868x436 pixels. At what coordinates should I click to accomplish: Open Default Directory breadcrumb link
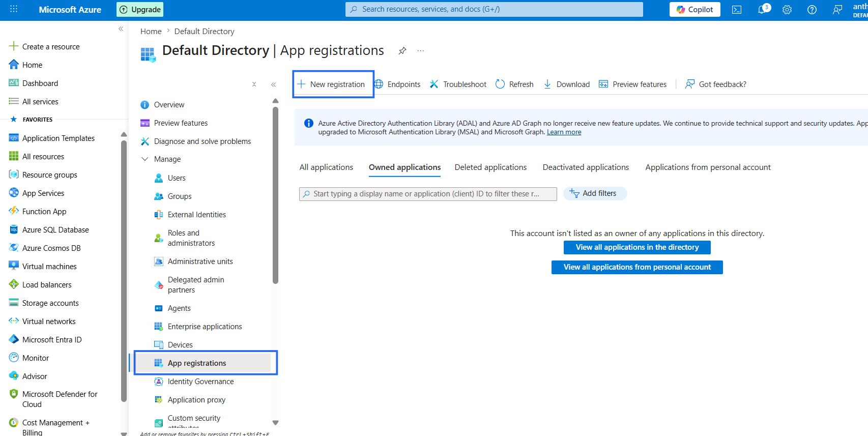[x=204, y=32]
